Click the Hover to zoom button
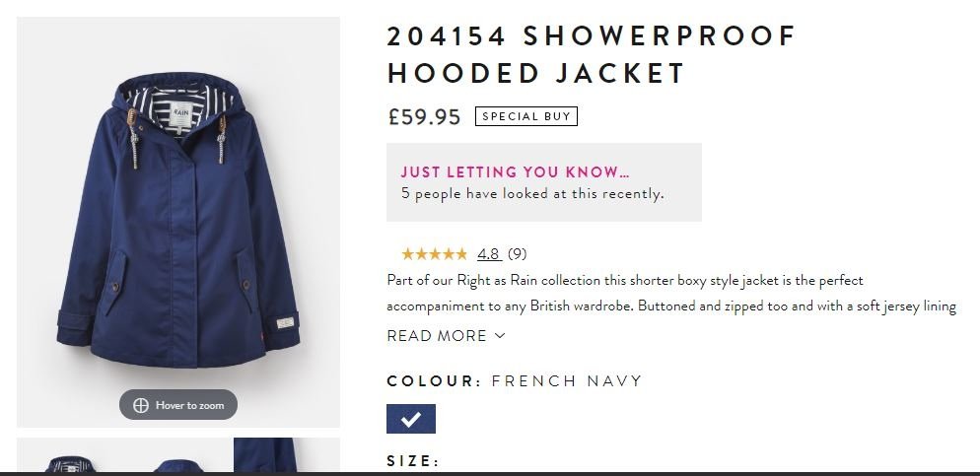Viewport: 980px width, 476px height. [178, 405]
